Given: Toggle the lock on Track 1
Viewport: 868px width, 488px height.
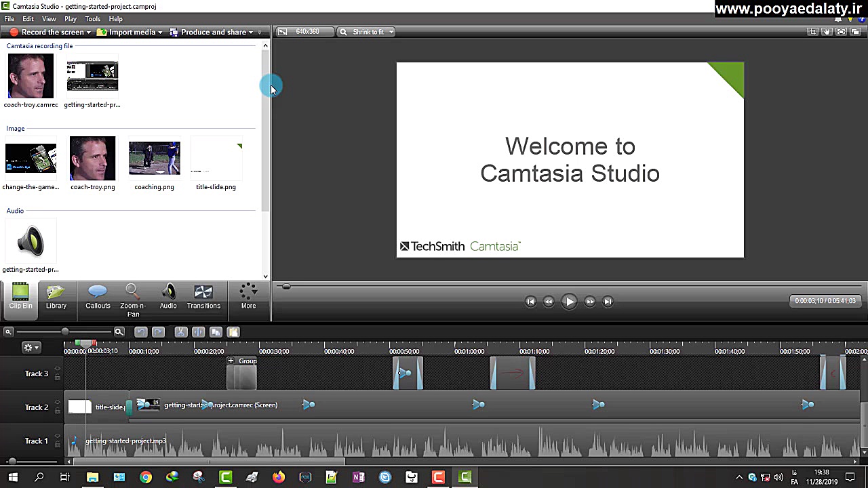Looking at the screenshot, I should point(58,445).
